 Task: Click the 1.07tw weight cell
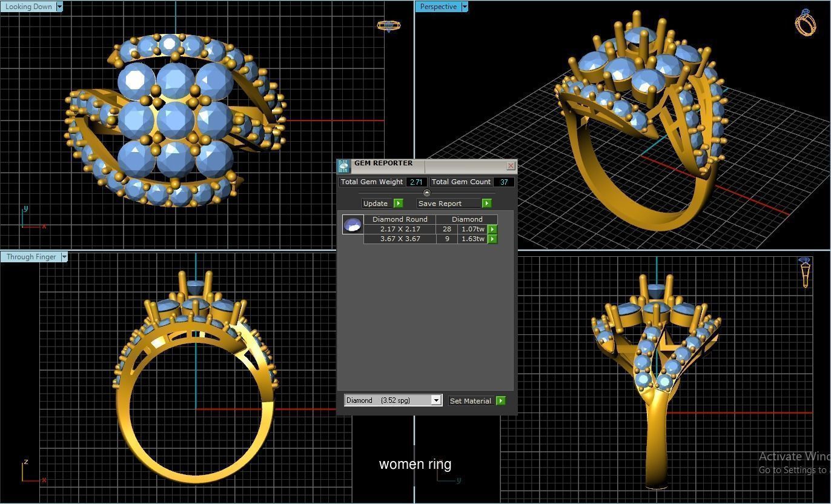tap(473, 230)
